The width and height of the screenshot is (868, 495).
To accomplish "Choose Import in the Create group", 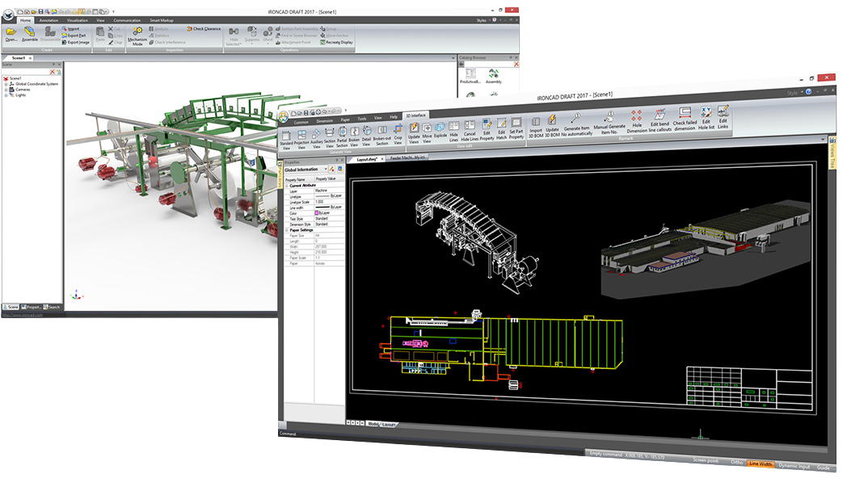I will click(x=71, y=29).
